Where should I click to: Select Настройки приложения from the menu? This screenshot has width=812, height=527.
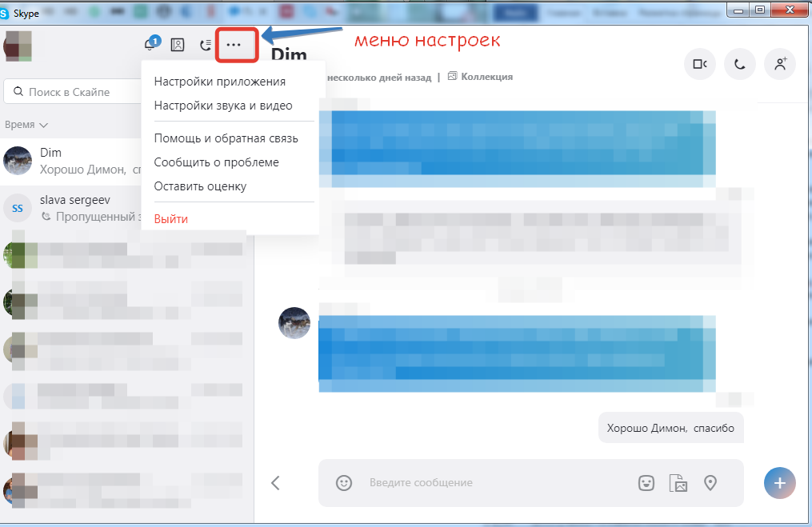tap(219, 82)
